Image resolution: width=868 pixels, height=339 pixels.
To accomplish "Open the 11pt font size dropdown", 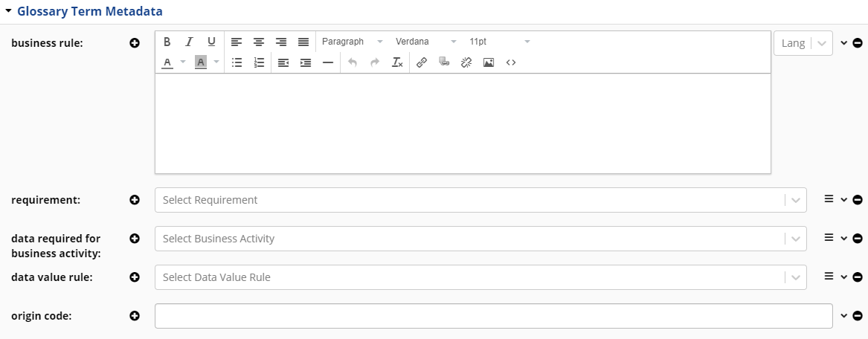I will coord(499,42).
